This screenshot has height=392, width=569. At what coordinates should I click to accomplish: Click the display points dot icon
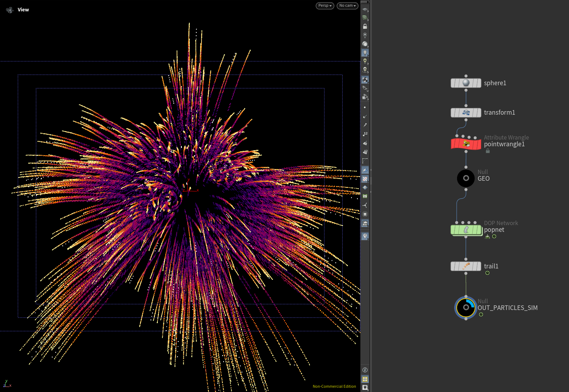pos(365,107)
